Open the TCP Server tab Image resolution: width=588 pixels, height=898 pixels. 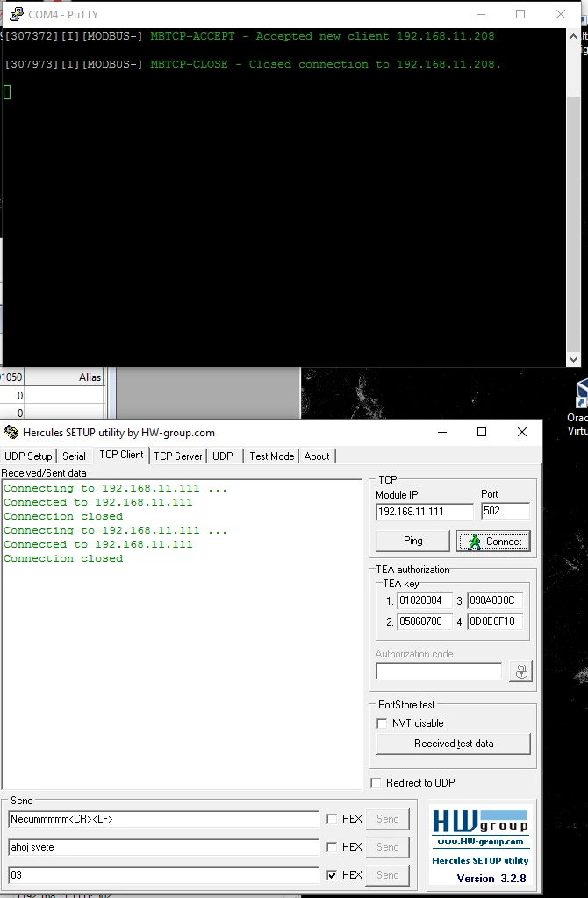point(178,456)
